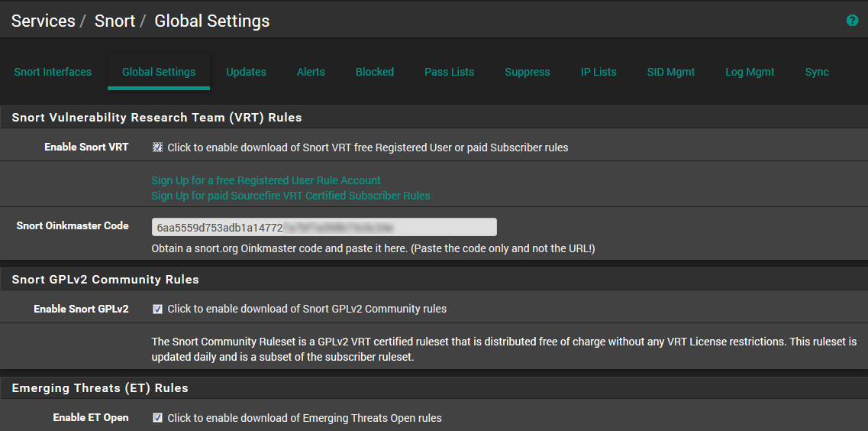Open the Suppress tab
This screenshot has height=431, width=868.
click(x=528, y=72)
